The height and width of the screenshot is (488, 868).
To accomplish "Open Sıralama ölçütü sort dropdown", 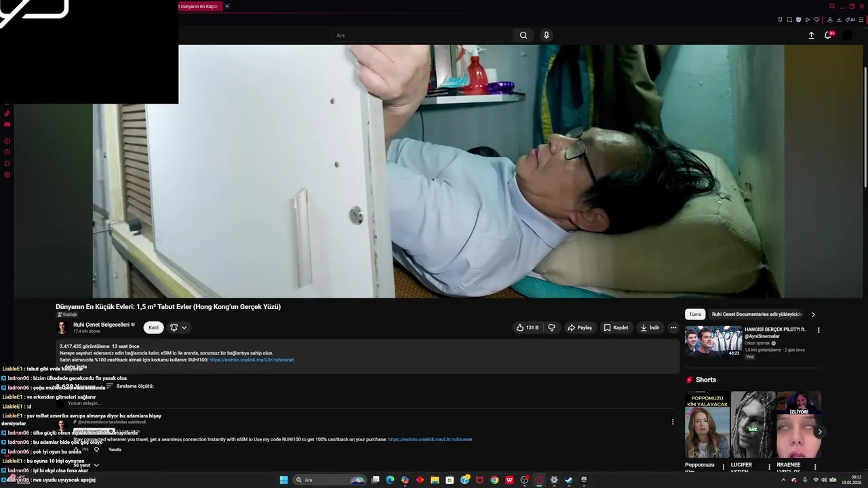I will (130, 386).
